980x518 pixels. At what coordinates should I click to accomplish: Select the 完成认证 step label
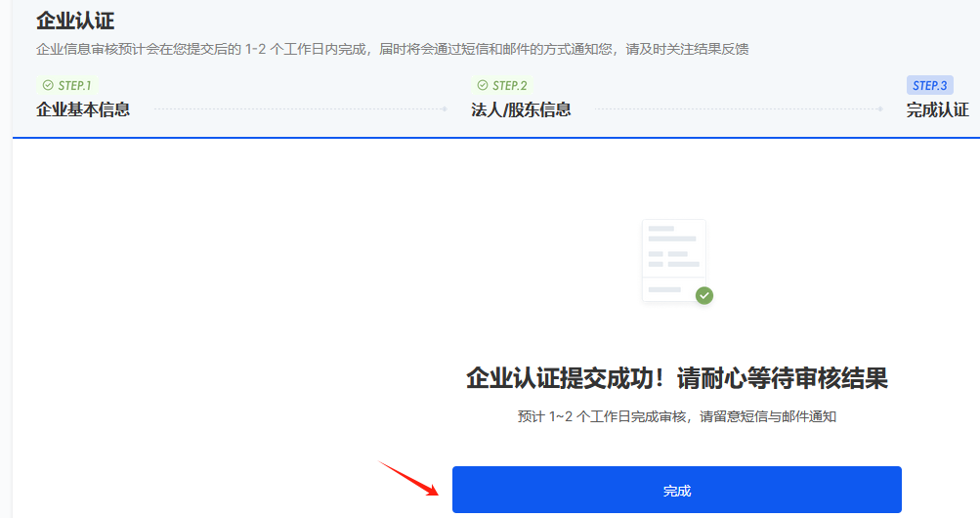[937, 109]
